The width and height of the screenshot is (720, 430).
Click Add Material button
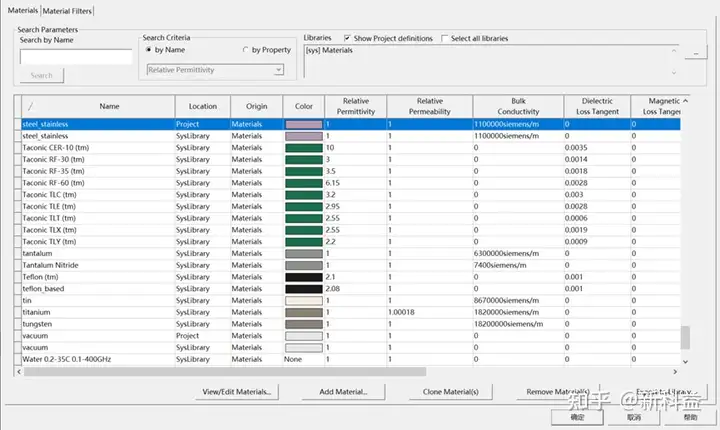pos(343,392)
